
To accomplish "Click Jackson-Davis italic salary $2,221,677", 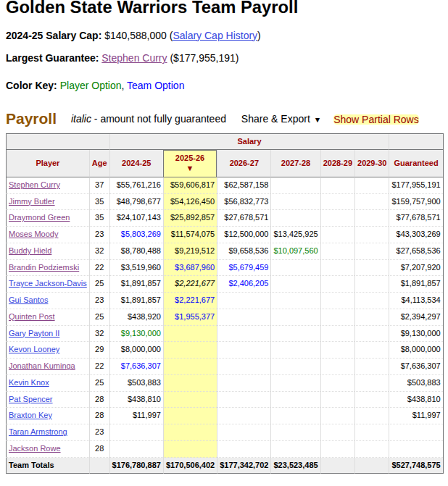I will pos(194,283).
